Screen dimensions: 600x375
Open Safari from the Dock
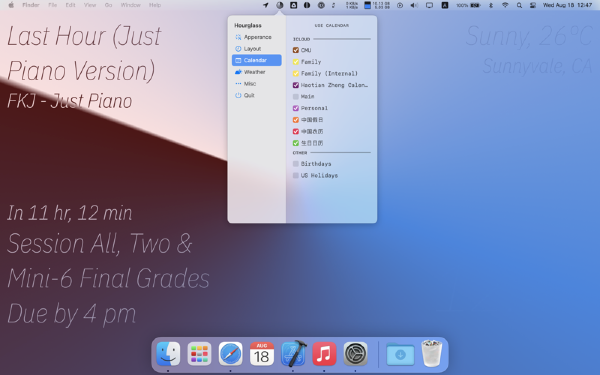tap(230, 354)
